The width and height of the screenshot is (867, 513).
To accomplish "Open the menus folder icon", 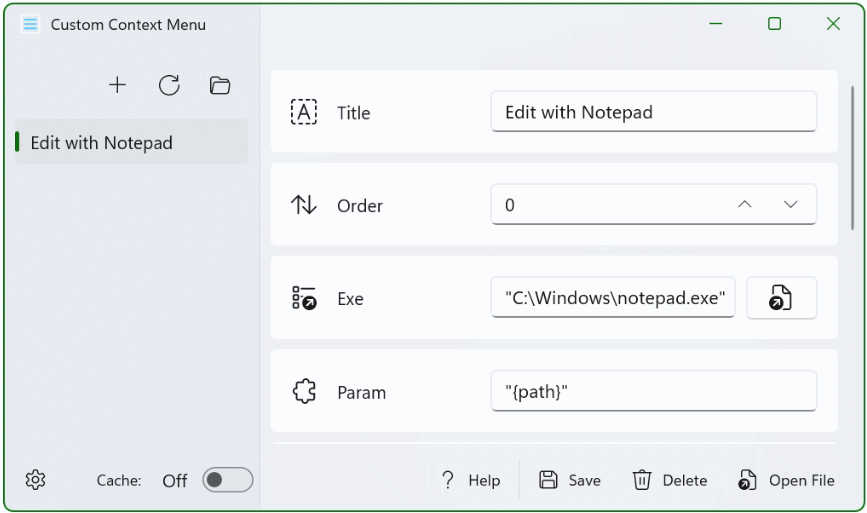I will tap(220, 85).
